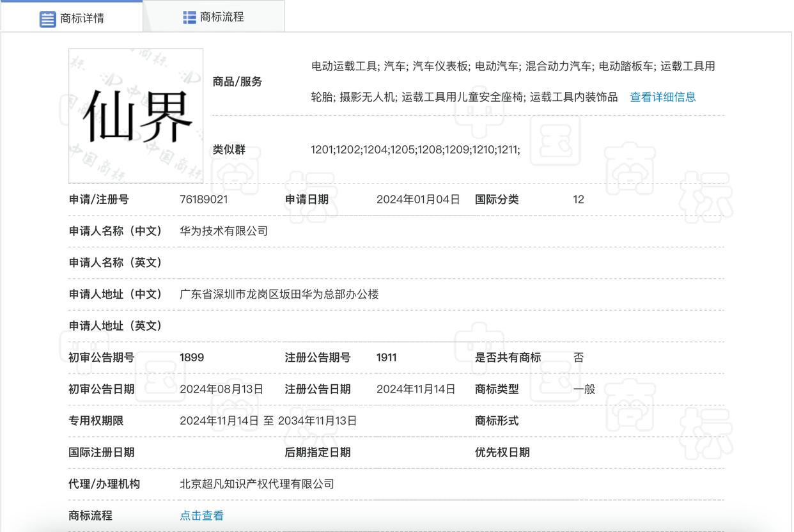Click the 商标流程 row label at bottom
794x532 pixels.
[x=91, y=515]
